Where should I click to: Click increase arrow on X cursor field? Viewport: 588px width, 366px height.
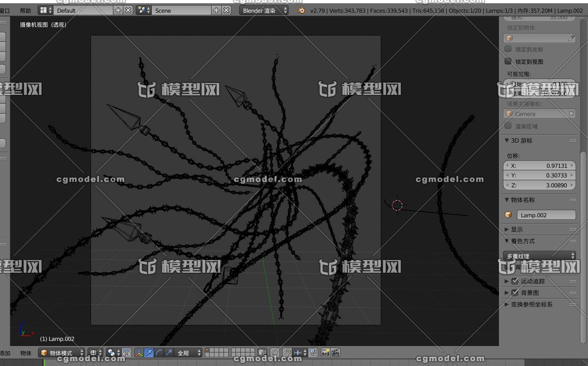point(572,165)
